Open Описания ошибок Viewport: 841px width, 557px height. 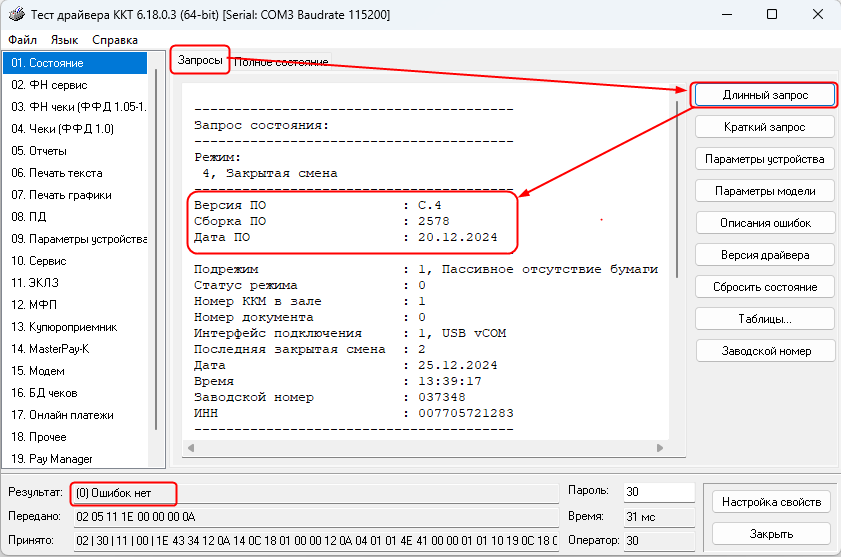coord(765,223)
